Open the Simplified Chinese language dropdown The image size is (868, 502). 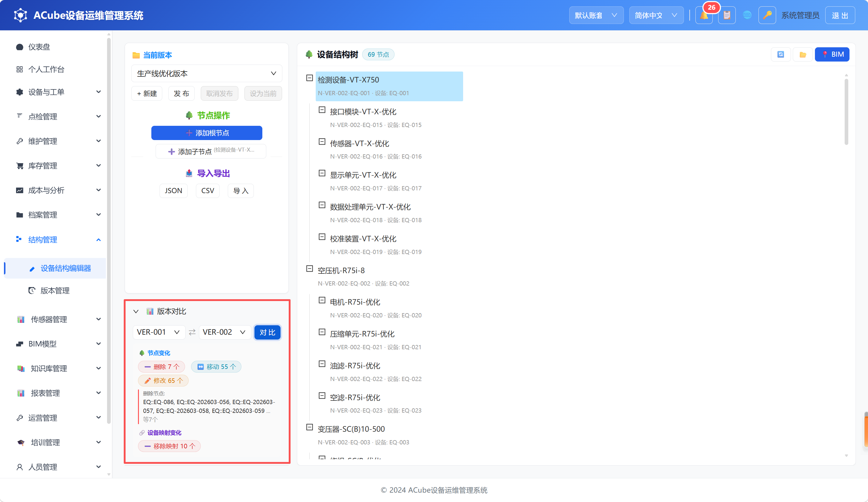coord(656,15)
